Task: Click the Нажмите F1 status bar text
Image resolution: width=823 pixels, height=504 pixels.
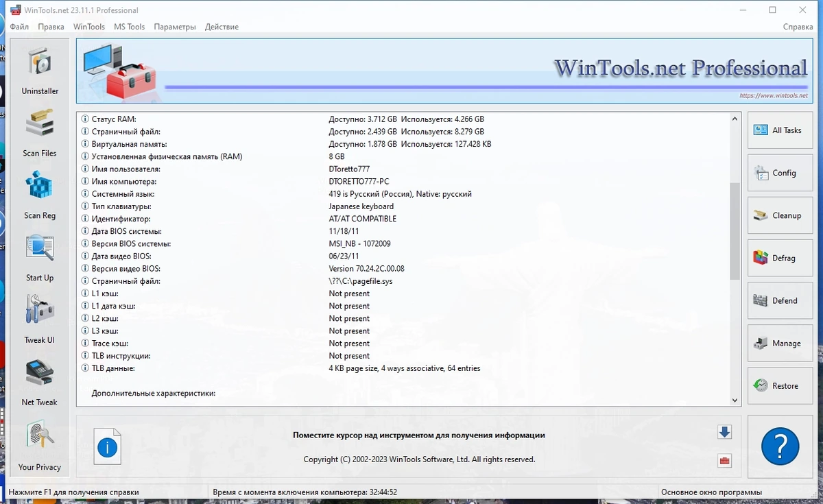Action: (x=74, y=492)
